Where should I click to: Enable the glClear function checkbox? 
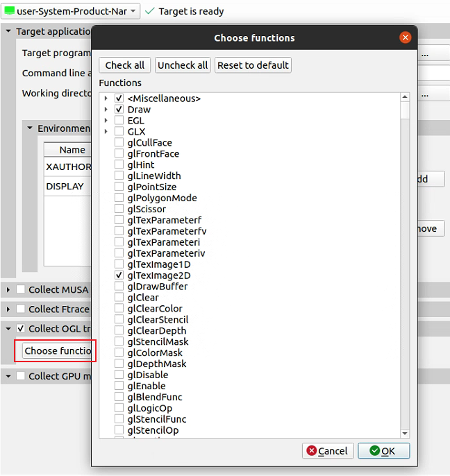[x=119, y=297]
